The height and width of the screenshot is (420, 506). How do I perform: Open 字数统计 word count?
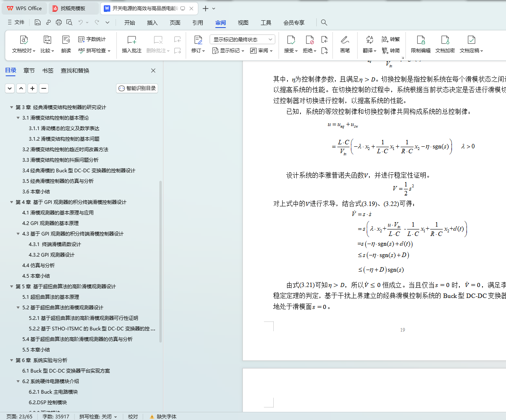(x=92, y=39)
